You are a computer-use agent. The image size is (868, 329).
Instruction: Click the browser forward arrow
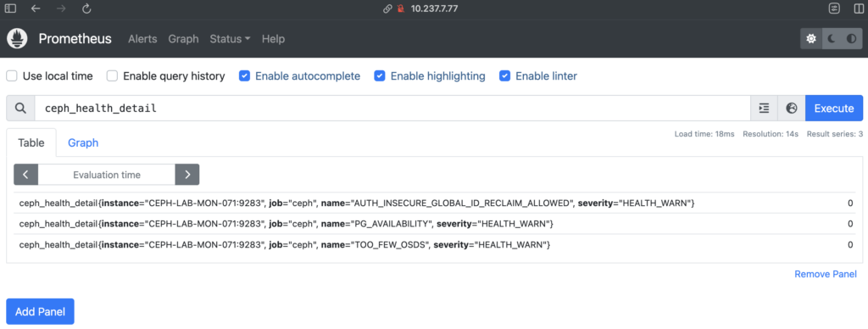[x=61, y=8]
